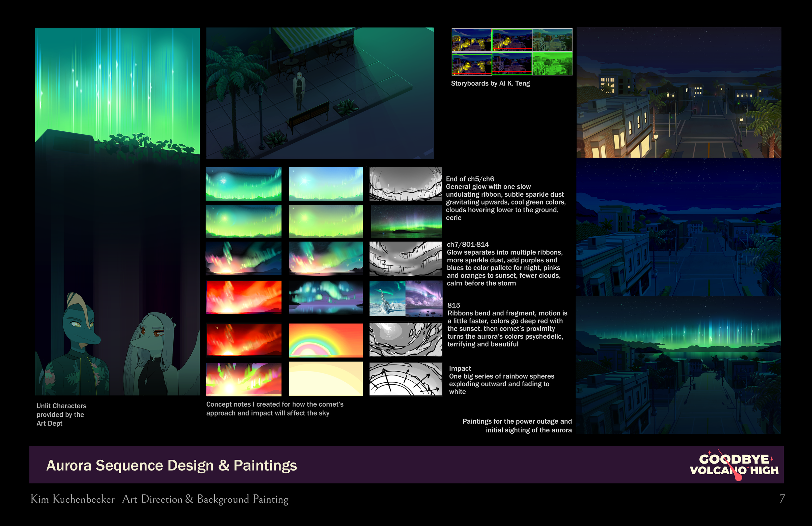812x526 pixels.
Task: Open the painting of two characters under the aurora
Action: (x=117, y=211)
